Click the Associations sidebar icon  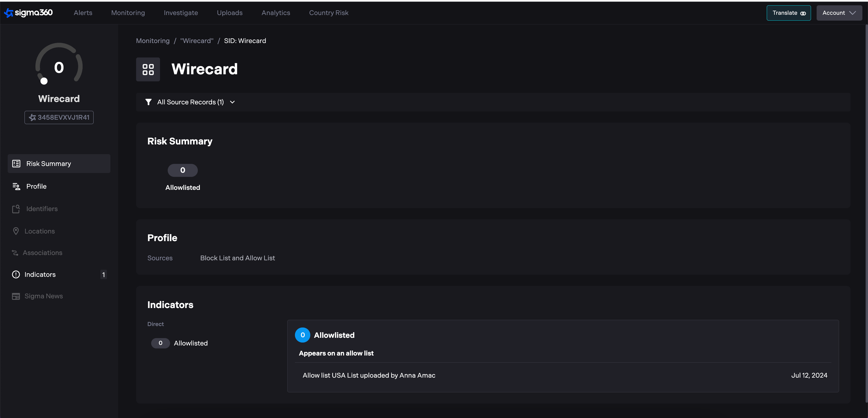pos(15,253)
